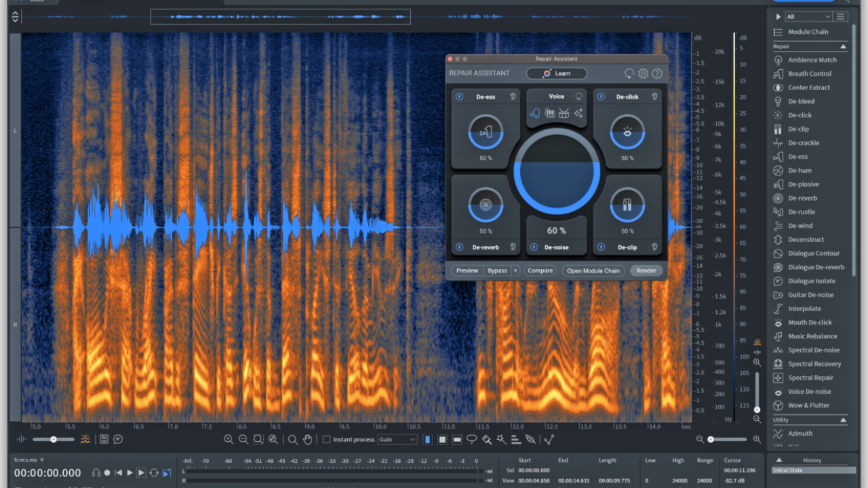Image resolution: width=868 pixels, height=488 pixels.
Task: Click the play button in transport
Action: (130, 472)
